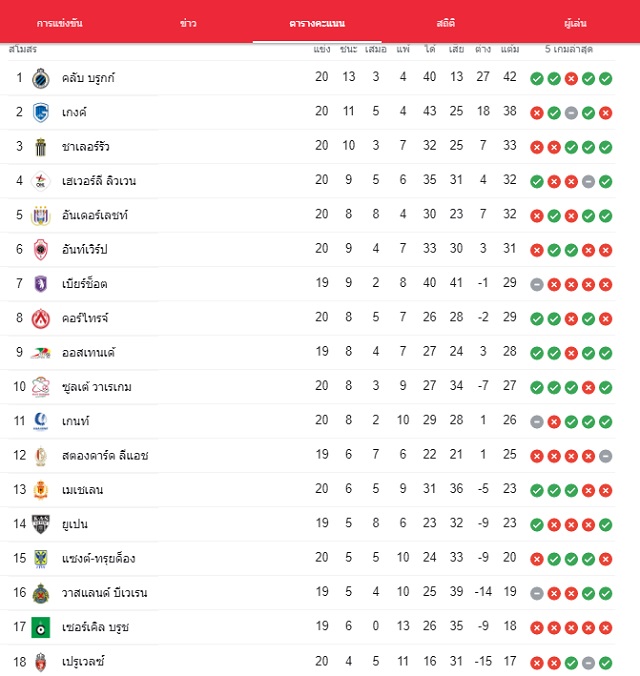Viewport: 640px width, 676px height.
Task: Click the Antwerp red crest in row 6
Action: tap(41, 250)
